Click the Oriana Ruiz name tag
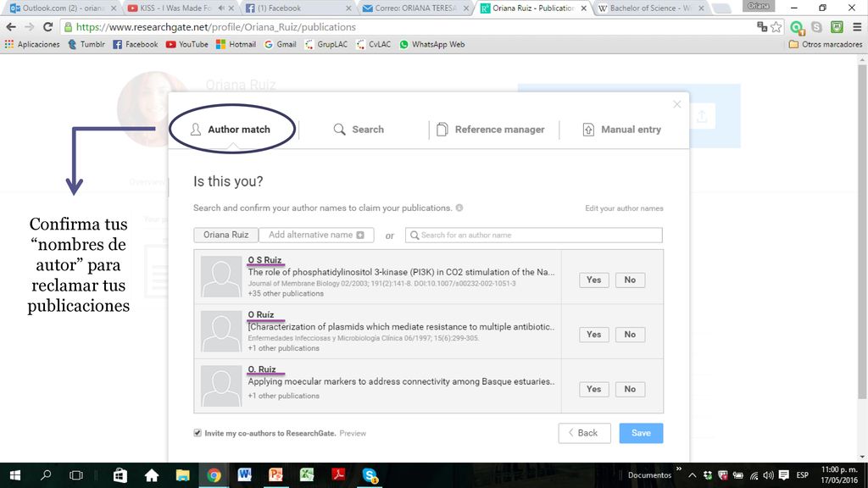868x488 pixels. tap(225, 235)
